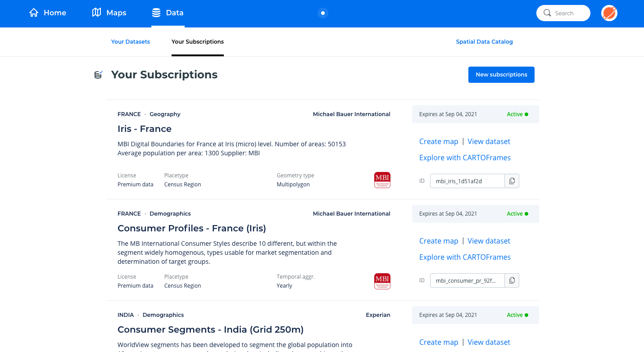Click Active status on Consumer Profiles card
644x352 pixels.
tap(517, 214)
